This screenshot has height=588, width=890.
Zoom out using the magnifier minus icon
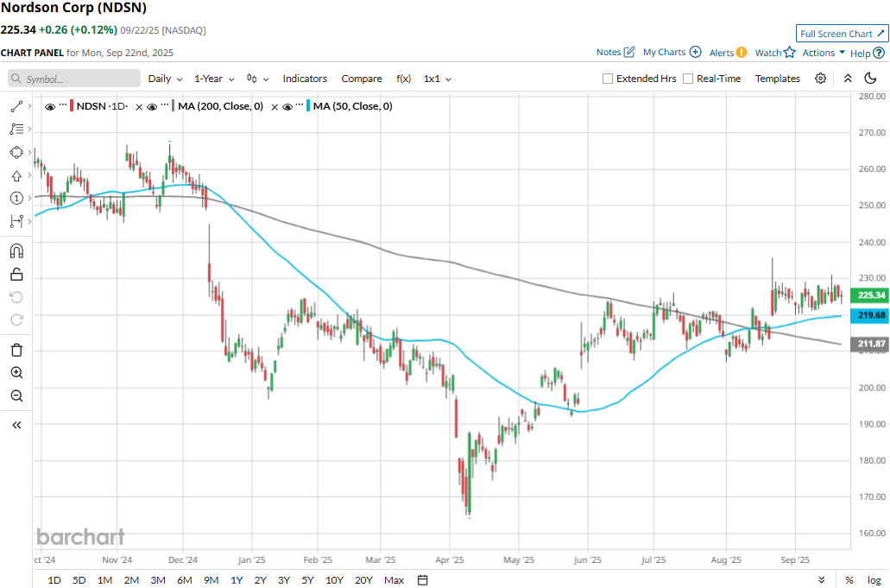pos(16,395)
